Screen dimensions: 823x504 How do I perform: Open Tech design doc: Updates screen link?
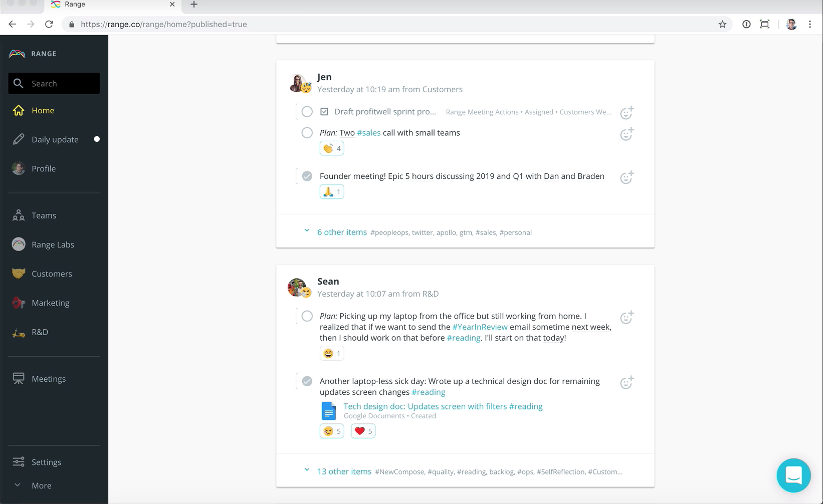tap(443, 406)
